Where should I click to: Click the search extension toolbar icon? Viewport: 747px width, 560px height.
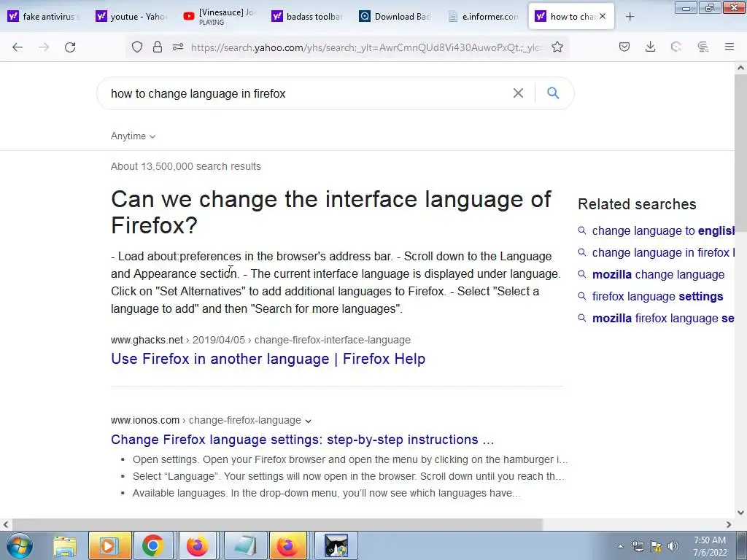click(x=703, y=47)
